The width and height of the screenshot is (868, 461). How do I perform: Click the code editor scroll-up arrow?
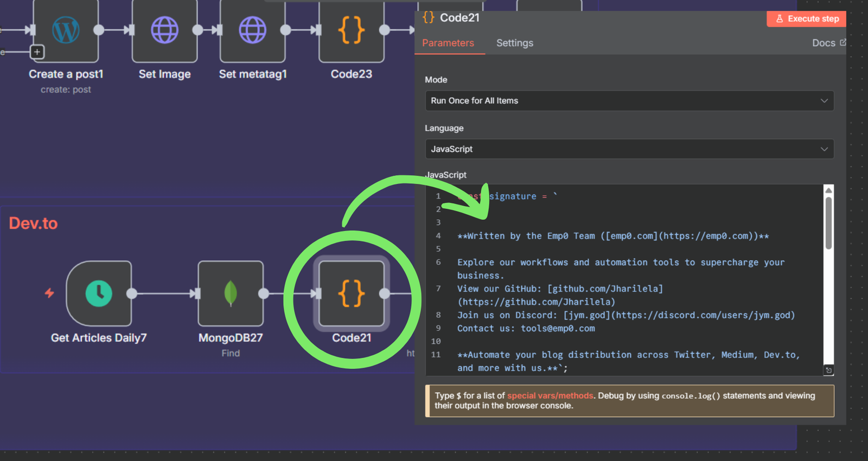pyautogui.click(x=828, y=190)
